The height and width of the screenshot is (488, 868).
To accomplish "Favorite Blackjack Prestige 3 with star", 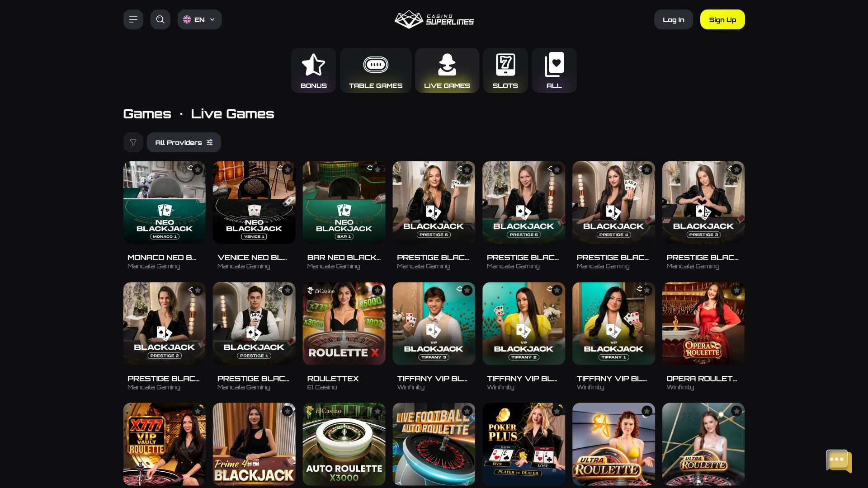I will (x=737, y=169).
